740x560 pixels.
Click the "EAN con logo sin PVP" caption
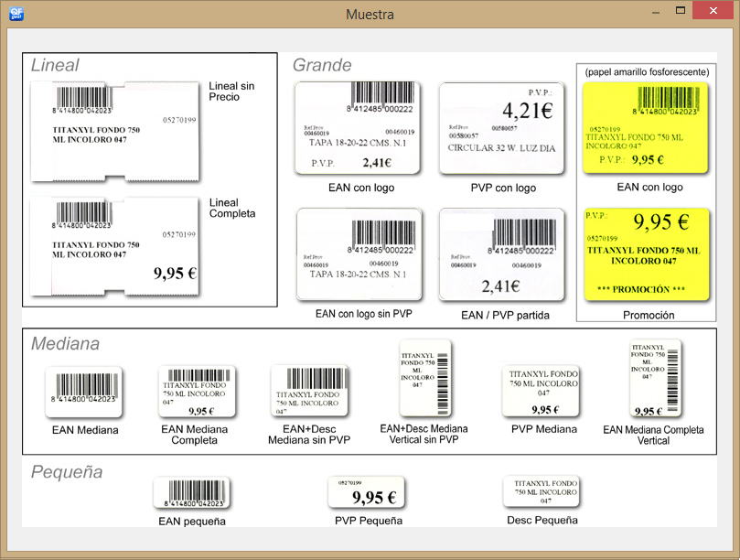point(364,314)
